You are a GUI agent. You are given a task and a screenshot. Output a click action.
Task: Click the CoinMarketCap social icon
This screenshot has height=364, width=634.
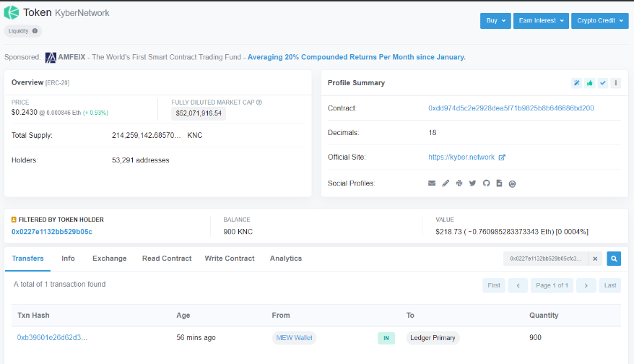(512, 183)
